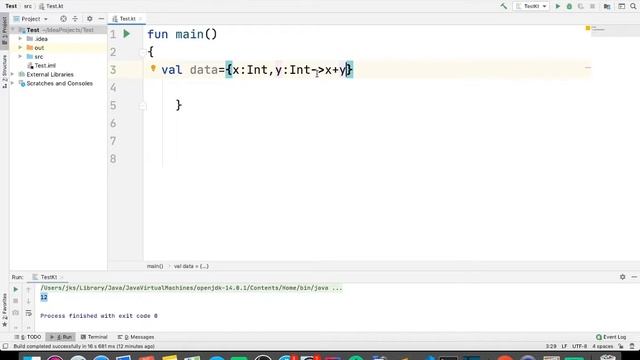Screen dimensions: 640x360
Task: Click the UTF-8 encoding widget
Action: (579, 347)
